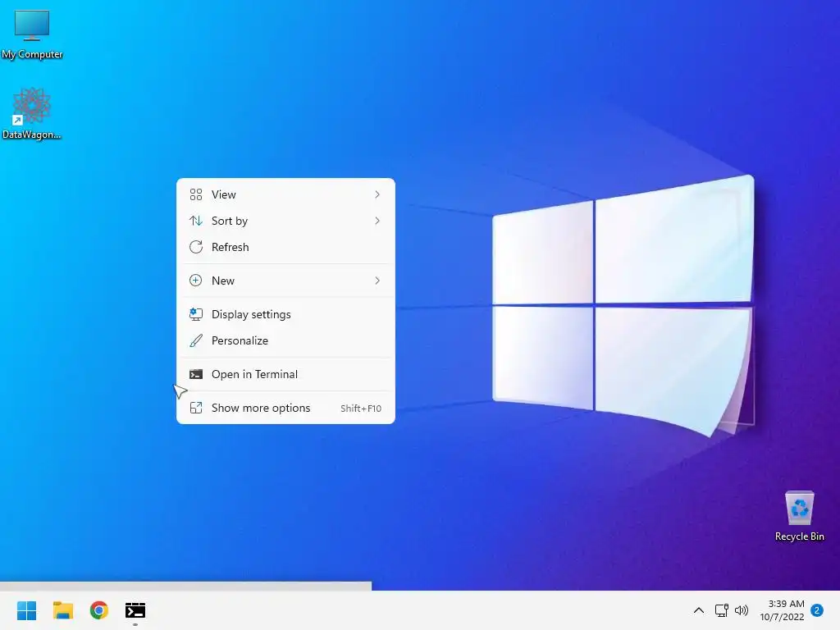Click the My Computer label
The height and width of the screenshot is (630, 840).
[x=32, y=54]
